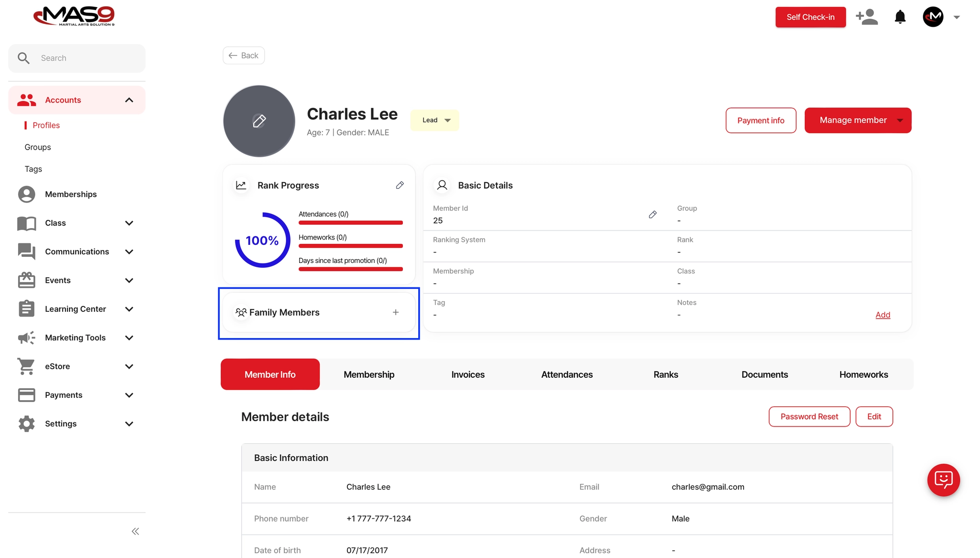
Task: Open the chat support smiley widget
Action: [943, 480]
